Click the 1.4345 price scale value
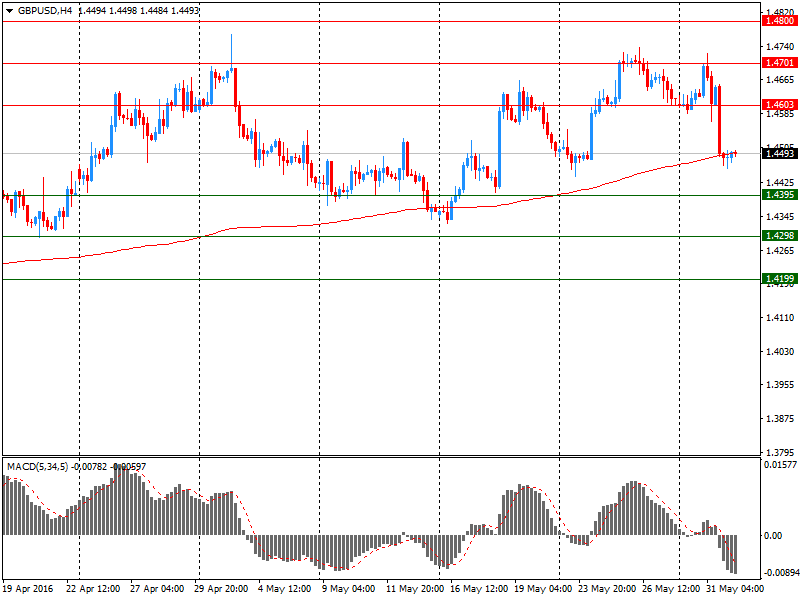Screen dimensions: 800x600 pyautogui.click(x=781, y=217)
